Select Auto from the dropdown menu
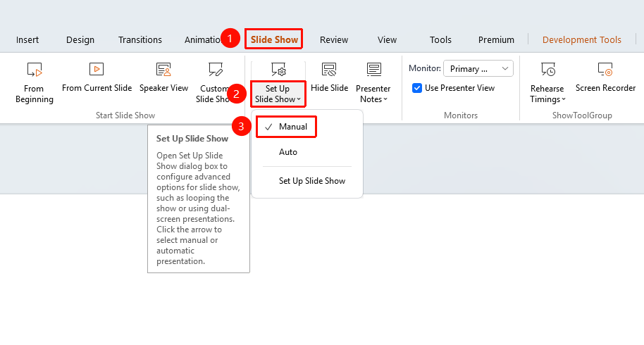The image size is (644, 345). pyautogui.click(x=288, y=152)
